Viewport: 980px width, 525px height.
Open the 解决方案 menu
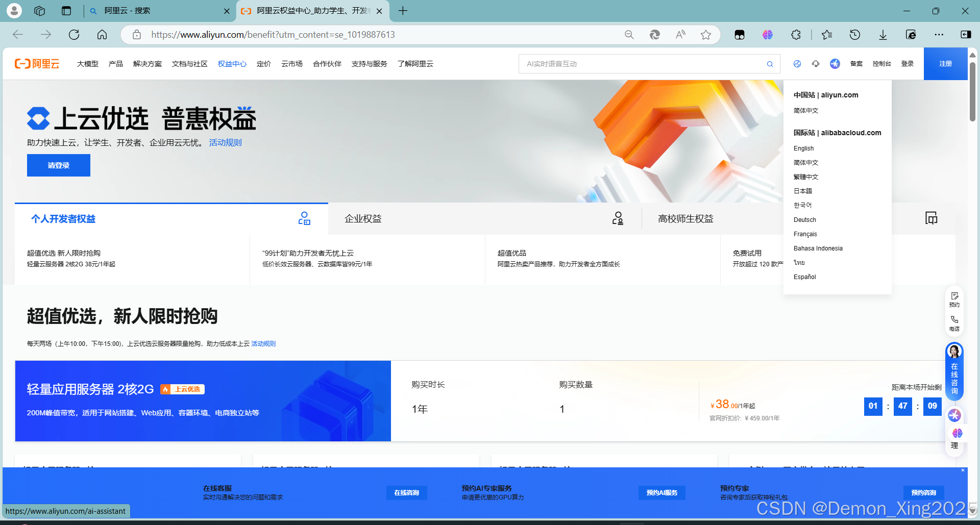148,64
